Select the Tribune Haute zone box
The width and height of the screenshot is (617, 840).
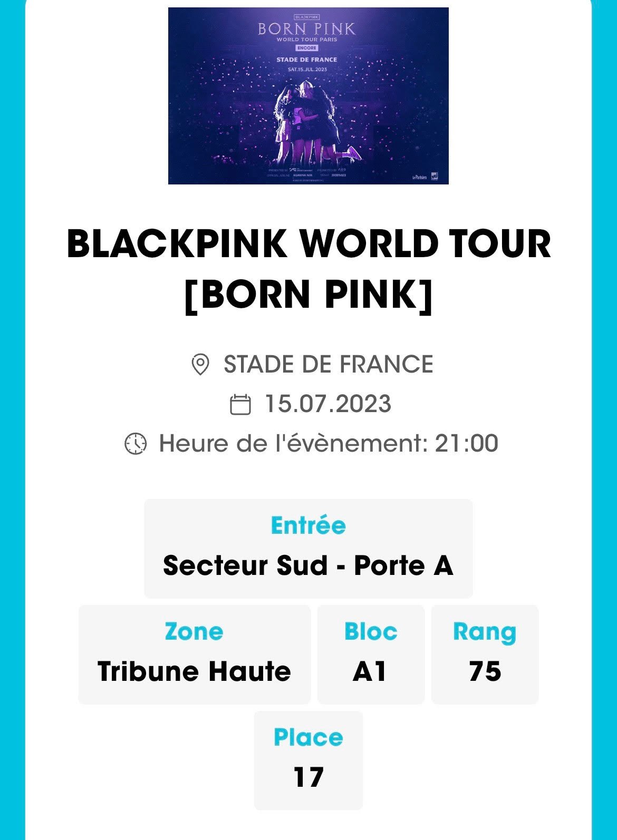coord(195,655)
